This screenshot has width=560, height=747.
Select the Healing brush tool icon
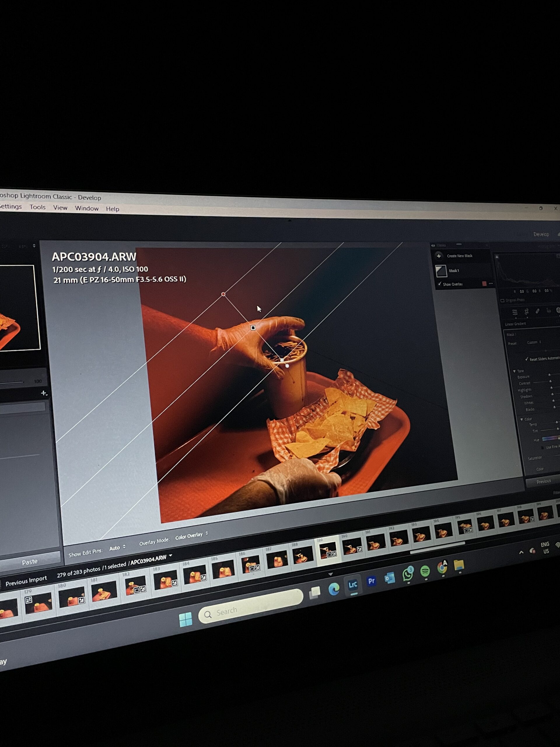(537, 311)
